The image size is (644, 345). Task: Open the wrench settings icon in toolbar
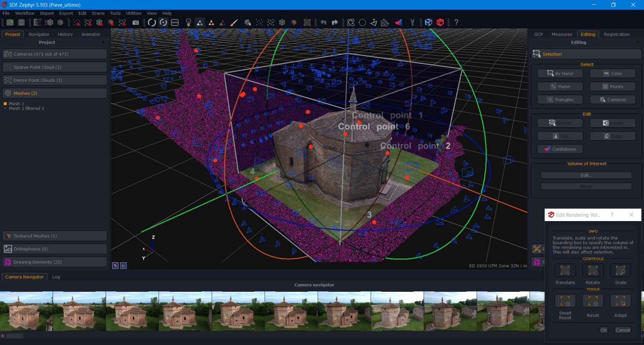pos(413,22)
